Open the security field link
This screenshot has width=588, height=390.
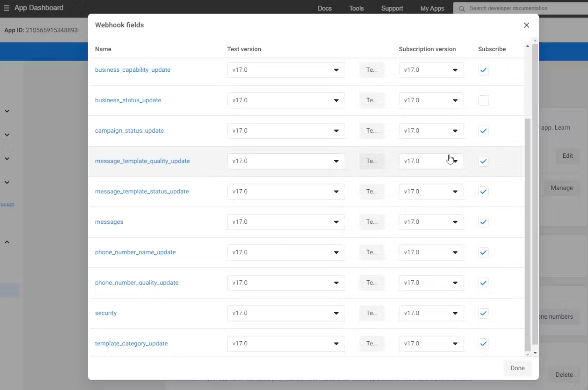pos(106,313)
